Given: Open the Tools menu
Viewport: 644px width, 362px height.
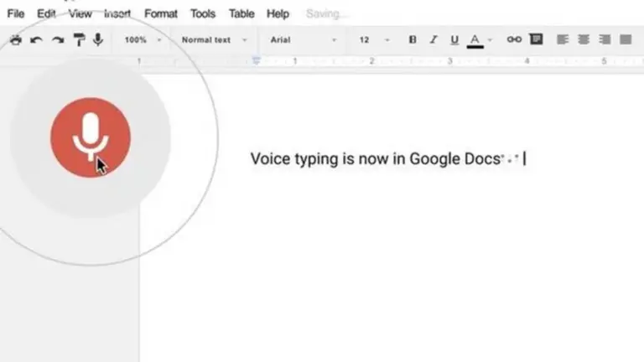Looking at the screenshot, I should 203,13.
